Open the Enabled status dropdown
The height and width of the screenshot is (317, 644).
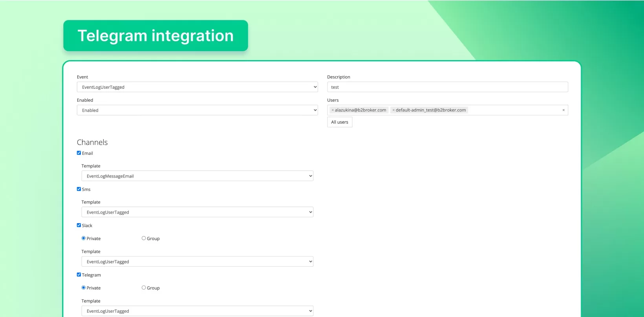[x=197, y=110]
